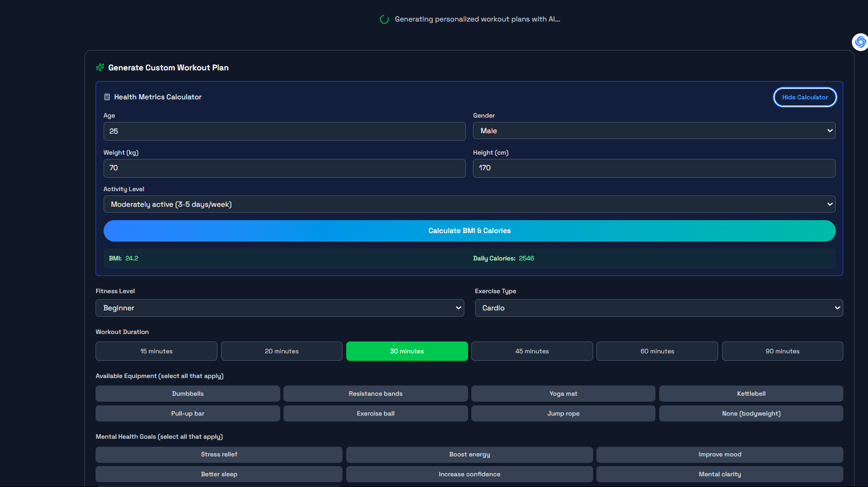Focus the Height (cm) input field
The width and height of the screenshot is (868, 487).
tap(654, 168)
